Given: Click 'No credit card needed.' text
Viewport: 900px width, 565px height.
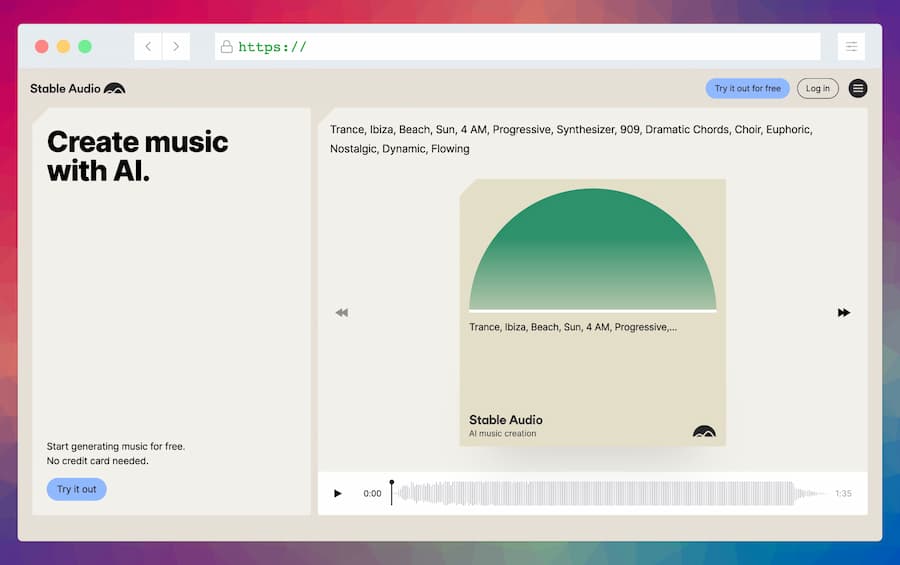Looking at the screenshot, I should click(x=98, y=460).
